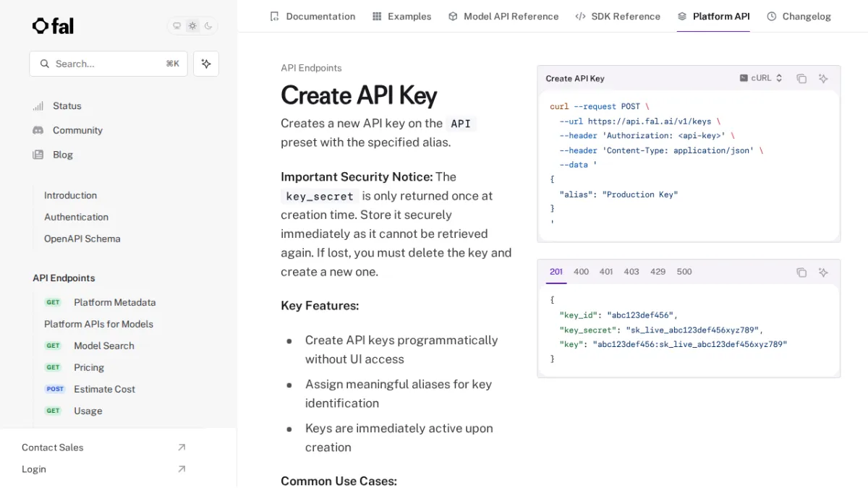Click the Key Features heading
The width and height of the screenshot is (868, 488).
pos(320,306)
